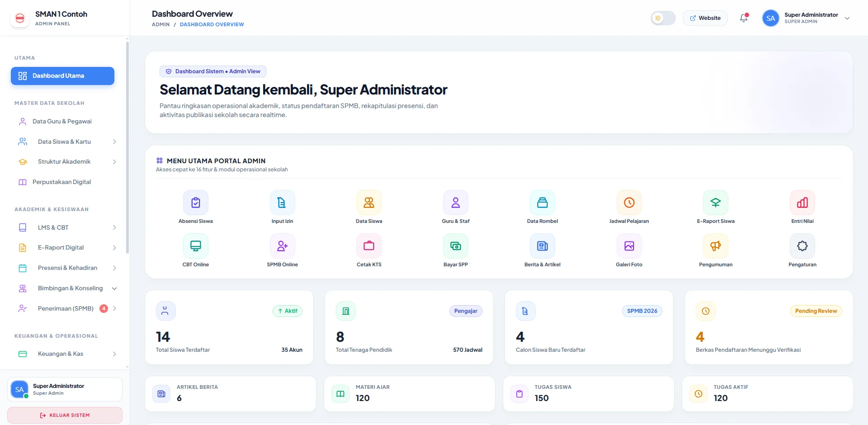This screenshot has width=868, height=425.
Task: Collapse Bimbingan & Konseling submenu
Action: click(x=67, y=288)
